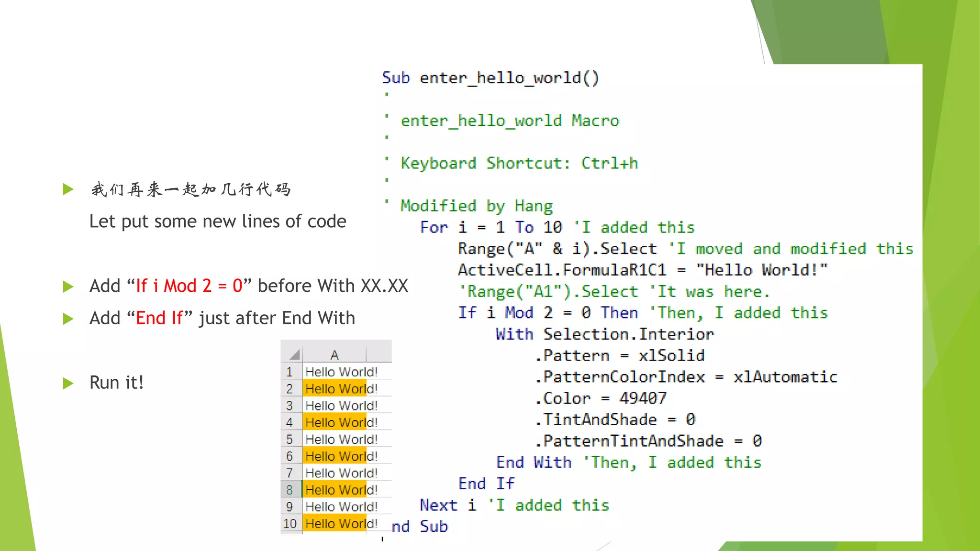This screenshot has height=551, width=980.
Task: Click orange cell A10 Hello World!
Action: coord(334,523)
